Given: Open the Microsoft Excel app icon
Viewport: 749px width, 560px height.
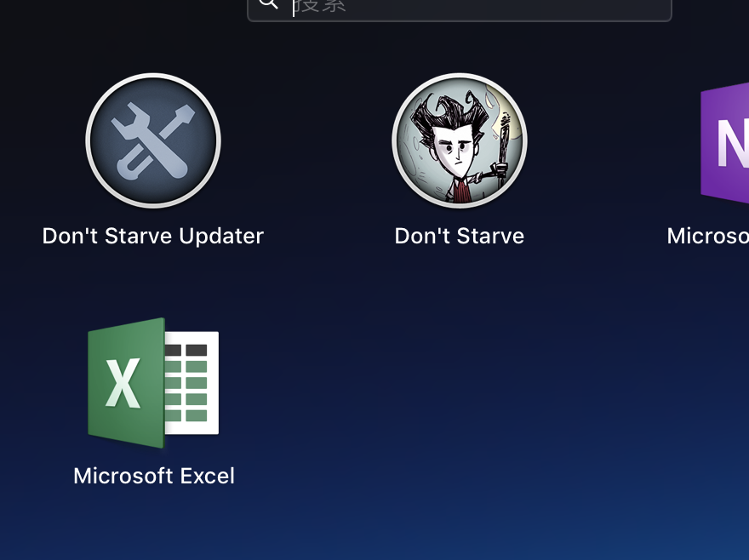Looking at the screenshot, I should click(x=153, y=383).
